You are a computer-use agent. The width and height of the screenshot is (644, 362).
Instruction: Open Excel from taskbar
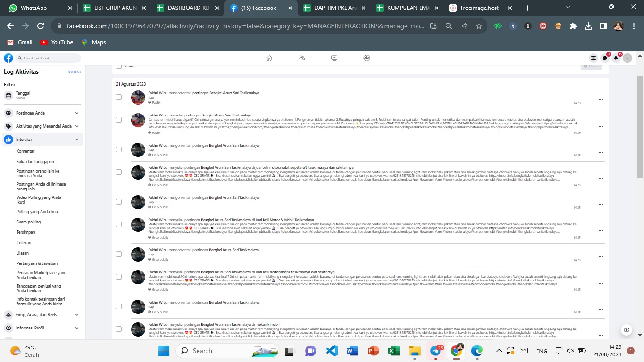pyautogui.click(x=394, y=351)
